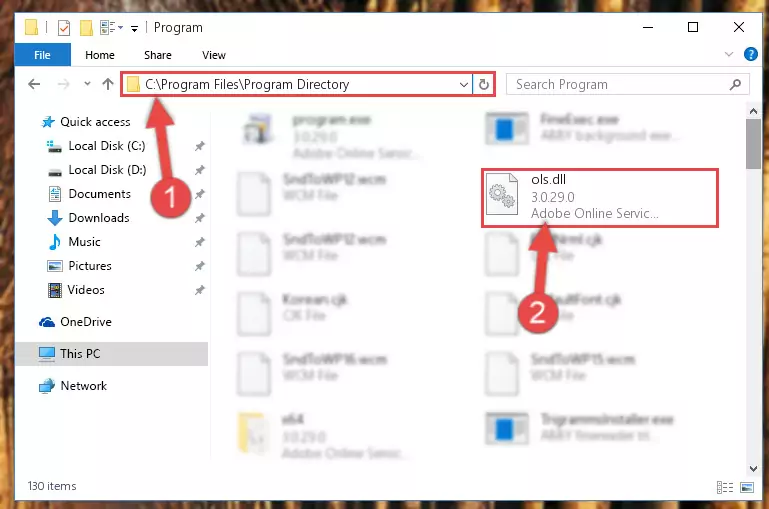The width and height of the screenshot is (769, 509).
Task: Click the Refresh button in address bar
Action: coord(484,84)
